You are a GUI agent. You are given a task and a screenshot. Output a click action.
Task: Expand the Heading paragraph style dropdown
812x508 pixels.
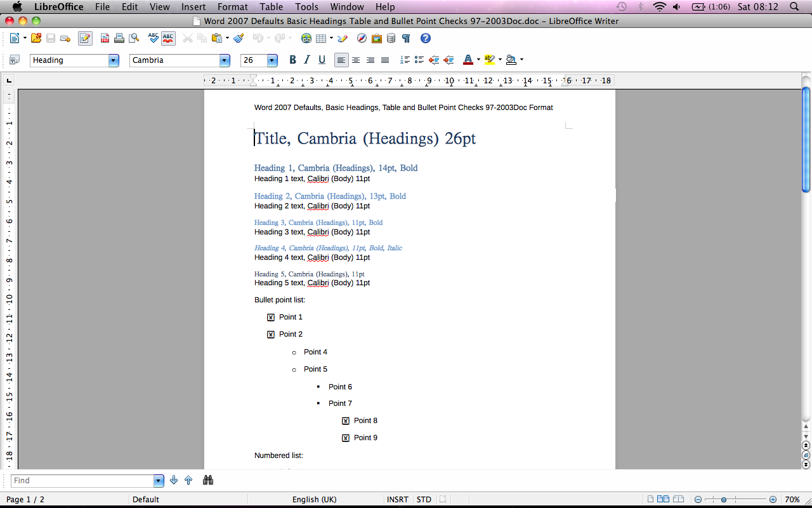click(x=114, y=60)
